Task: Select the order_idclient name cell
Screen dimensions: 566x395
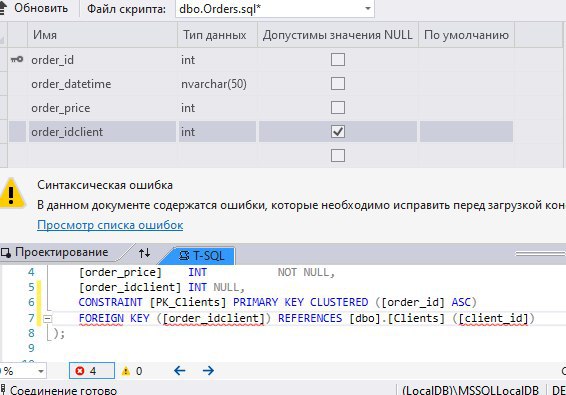Action: tap(102, 132)
